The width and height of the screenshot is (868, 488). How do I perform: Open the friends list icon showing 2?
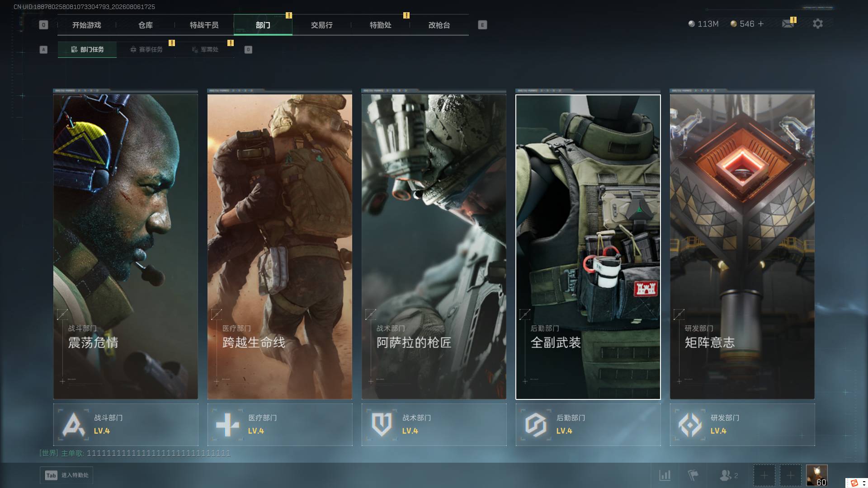728,475
